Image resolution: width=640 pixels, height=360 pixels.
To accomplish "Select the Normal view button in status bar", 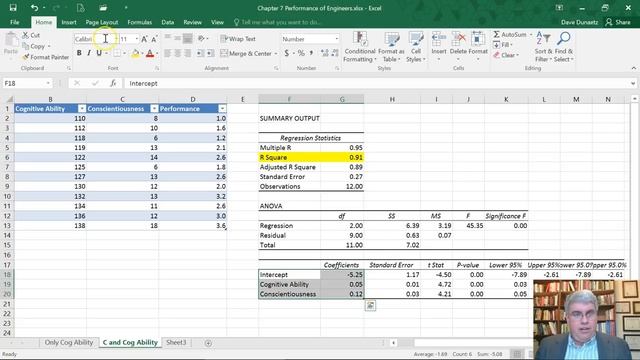I will point(517,354).
